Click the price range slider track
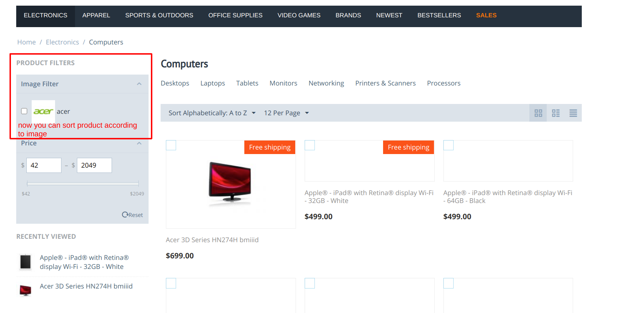644x313 pixels. tap(83, 183)
